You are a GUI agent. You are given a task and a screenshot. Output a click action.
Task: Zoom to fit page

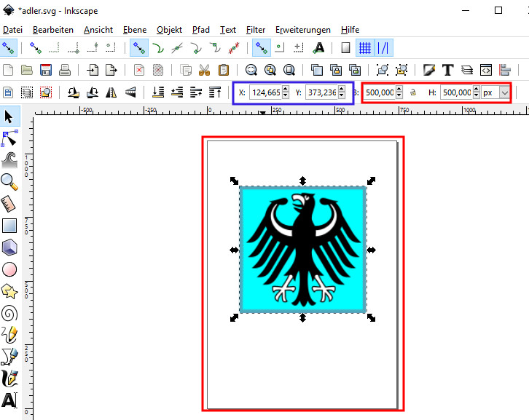tap(289, 70)
